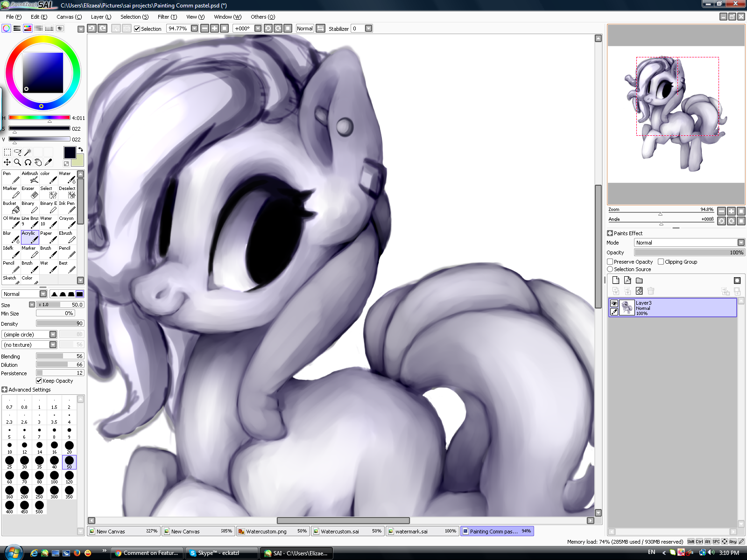Clear the current layer
The image size is (747, 560).
639,291
